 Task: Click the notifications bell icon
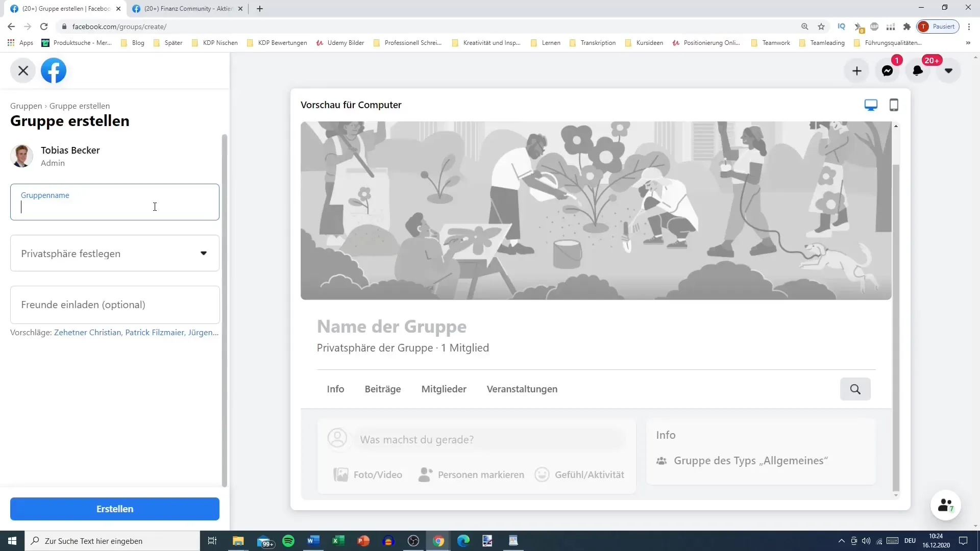click(917, 70)
